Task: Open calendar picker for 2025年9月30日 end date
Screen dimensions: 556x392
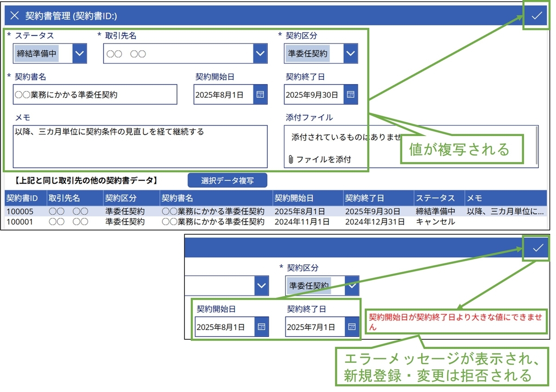Action: click(351, 94)
